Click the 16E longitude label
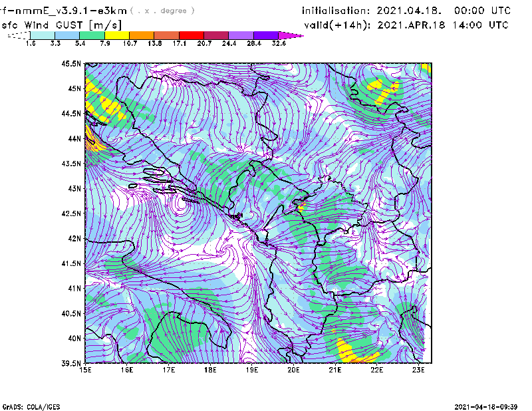This screenshot has height=411, width=532. 127,370
